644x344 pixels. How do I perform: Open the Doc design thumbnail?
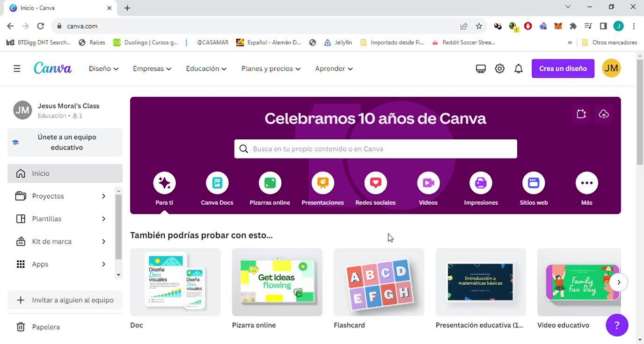pos(176,282)
